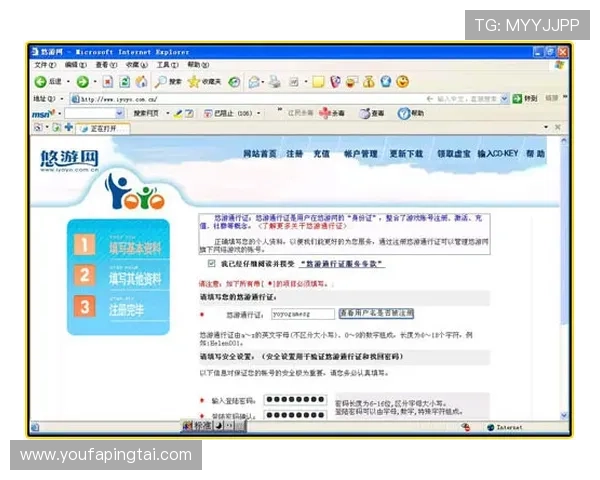Open the 收藏 menu
Screen dimensions: 600x480
137,65
